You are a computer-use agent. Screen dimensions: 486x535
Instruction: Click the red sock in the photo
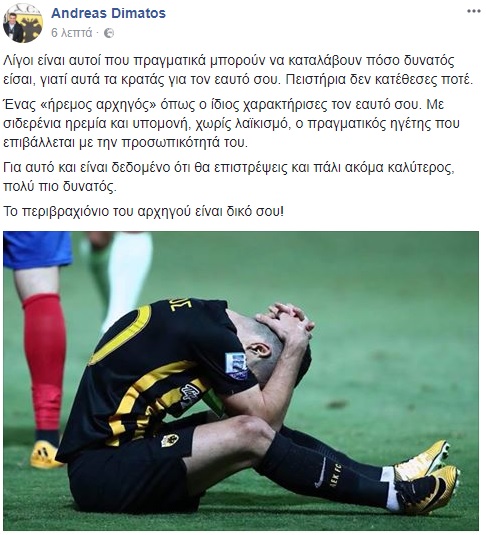(45, 362)
